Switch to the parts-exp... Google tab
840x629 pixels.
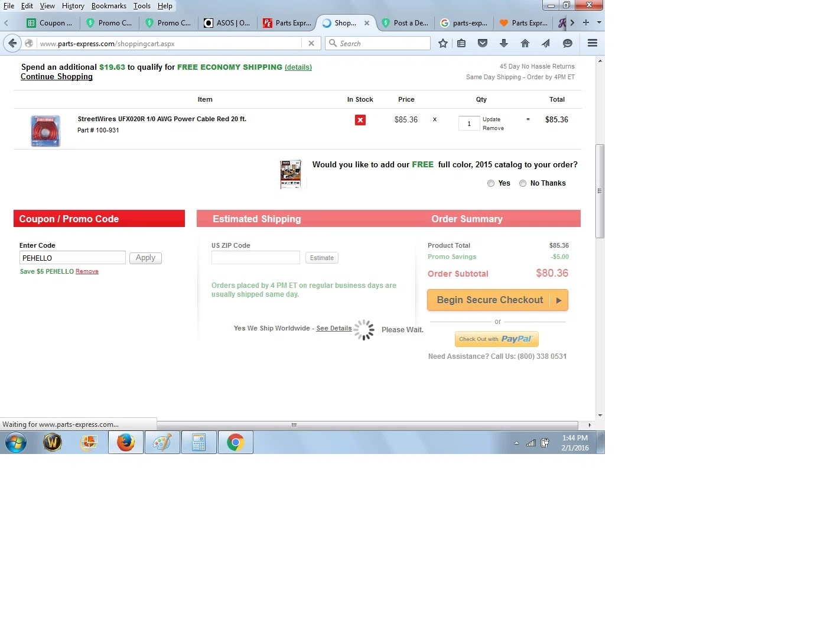tap(464, 23)
